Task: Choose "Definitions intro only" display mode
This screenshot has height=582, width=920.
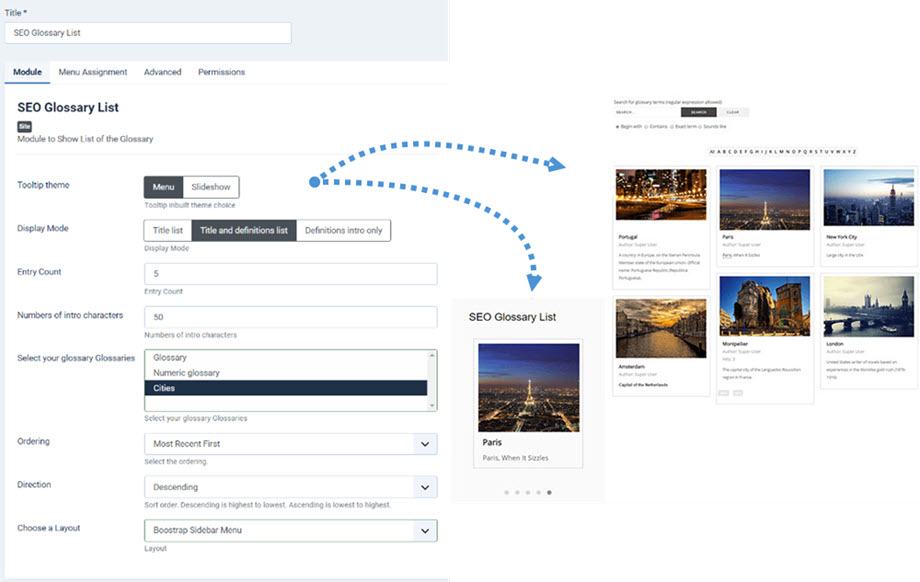Action: pyautogui.click(x=343, y=230)
